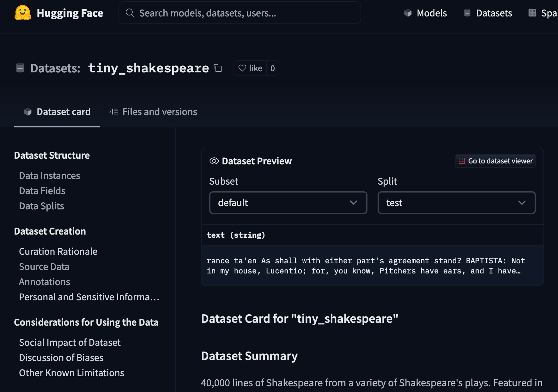Image resolution: width=558 pixels, height=392 pixels.
Task: Go to Discussion of Biases section
Action: click(61, 358)
